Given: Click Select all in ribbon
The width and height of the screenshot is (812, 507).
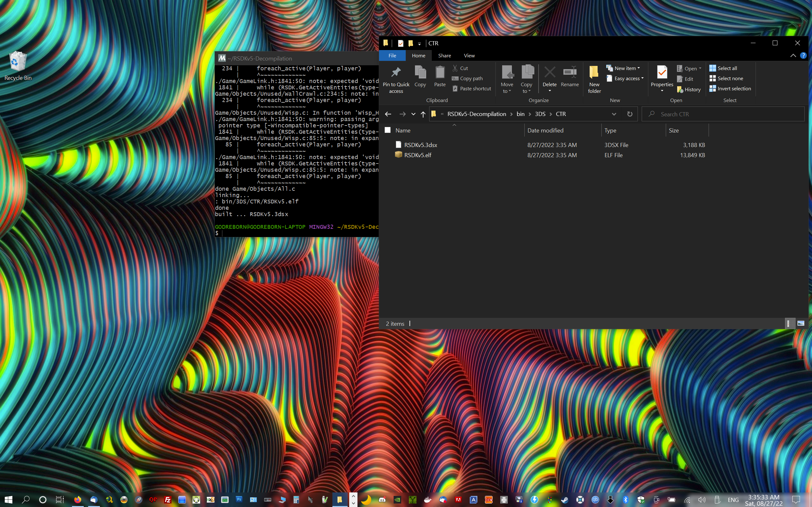Looking at the screenshot, I should pos(723,68).
